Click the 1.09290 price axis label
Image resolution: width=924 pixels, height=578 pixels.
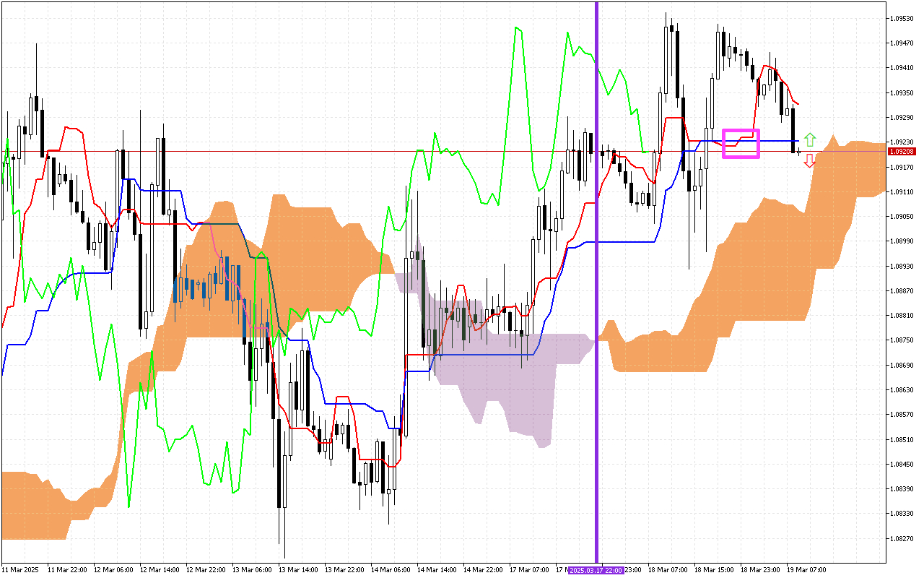point(902,117)
